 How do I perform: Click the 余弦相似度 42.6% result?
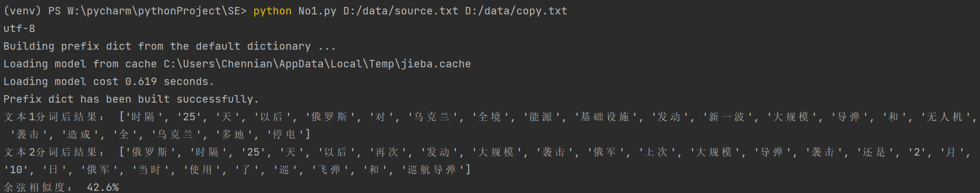61,187
